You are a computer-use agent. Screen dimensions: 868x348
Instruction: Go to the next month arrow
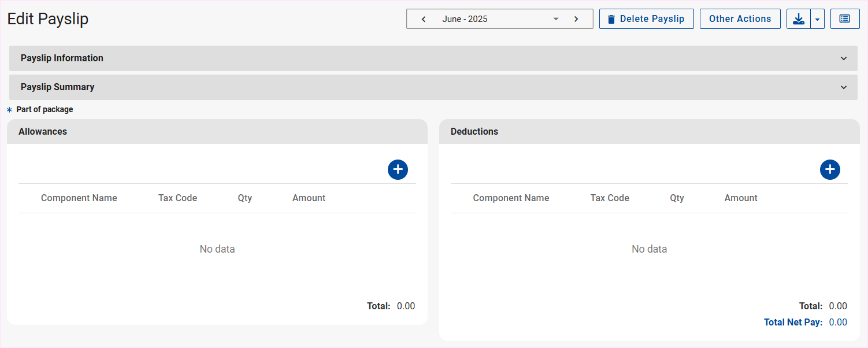click(x=576, y=19)
